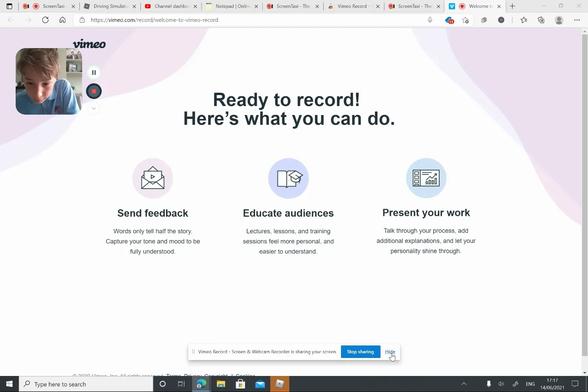Open Microsoft Store from taskbar
The image size is (588, 392).
[240, 384]
